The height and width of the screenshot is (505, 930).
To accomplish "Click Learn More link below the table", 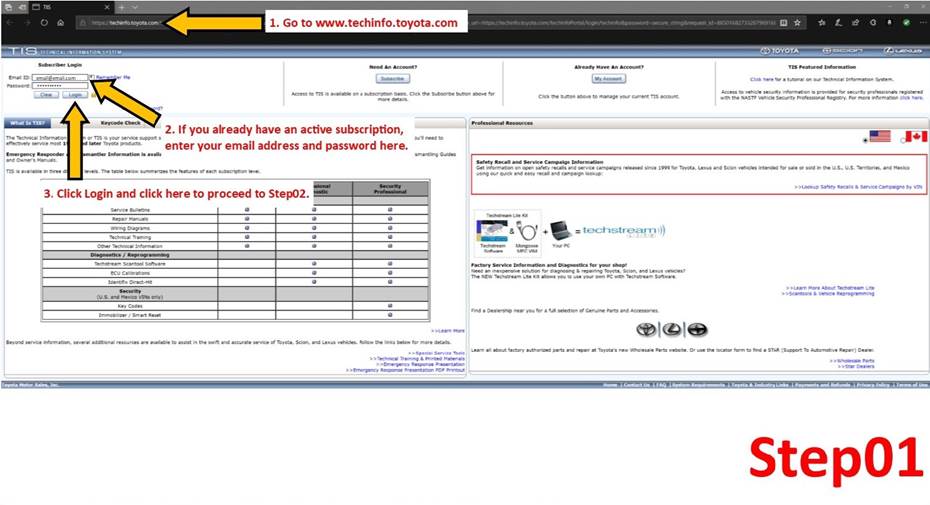I will coord(448,331).
